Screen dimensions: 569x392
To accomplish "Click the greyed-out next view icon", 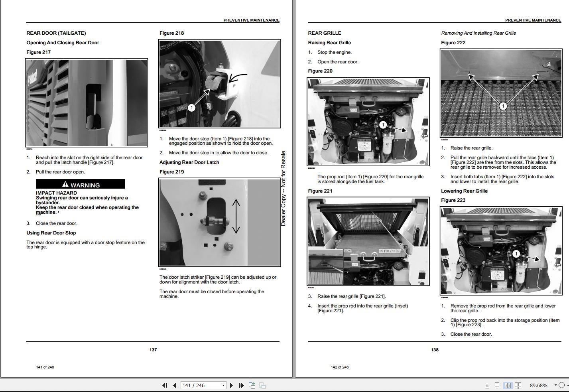I will (262, 385).
